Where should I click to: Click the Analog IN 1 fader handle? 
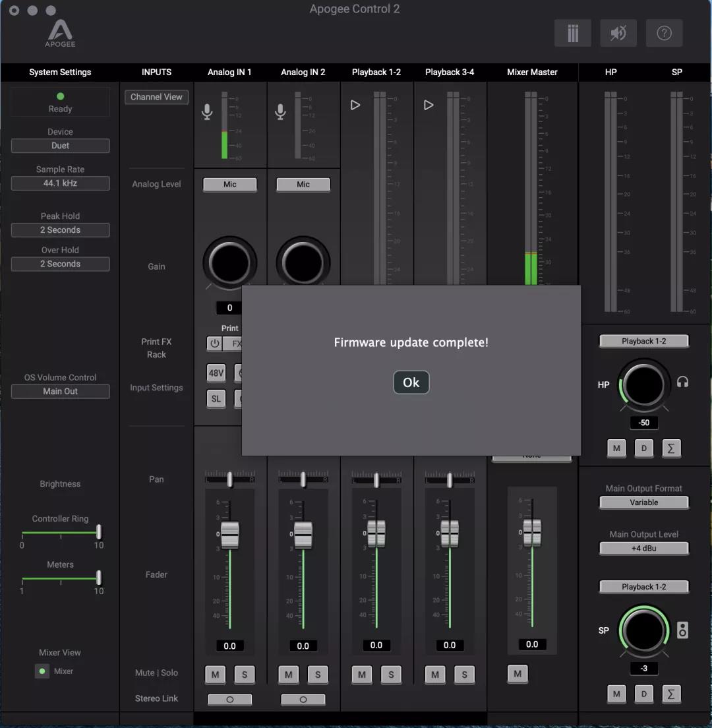[230, 535]
